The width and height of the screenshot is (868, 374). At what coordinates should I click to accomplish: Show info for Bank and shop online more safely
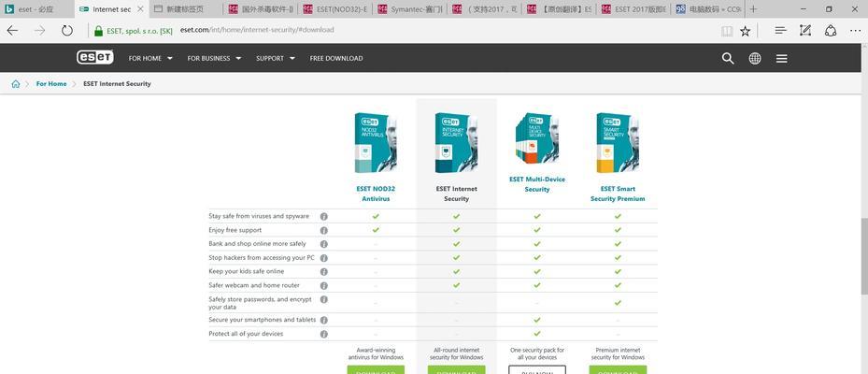click(324, 244)
